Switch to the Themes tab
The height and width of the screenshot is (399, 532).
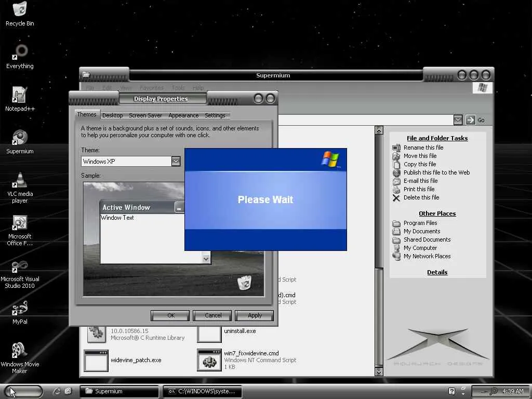click(87, 114)
